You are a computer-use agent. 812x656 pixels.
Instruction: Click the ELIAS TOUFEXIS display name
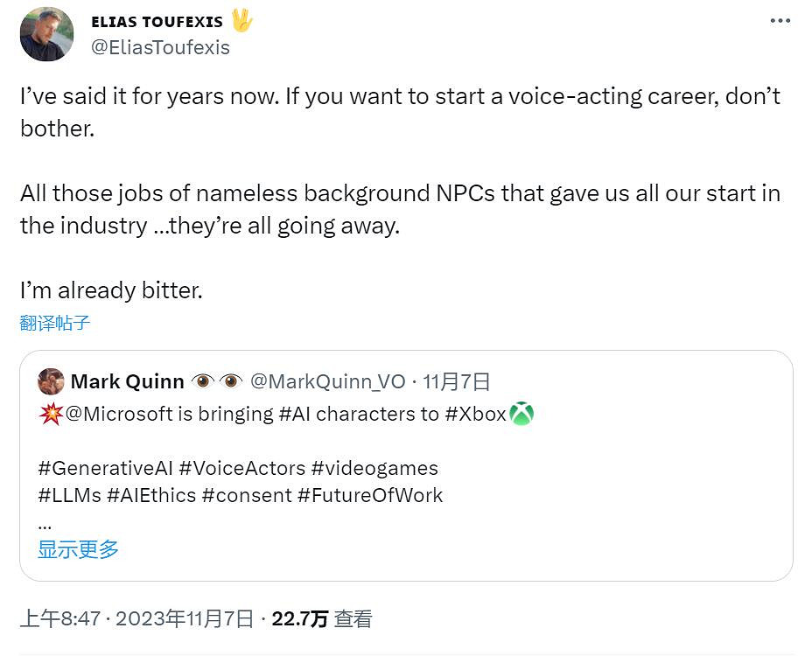(157, 21)
